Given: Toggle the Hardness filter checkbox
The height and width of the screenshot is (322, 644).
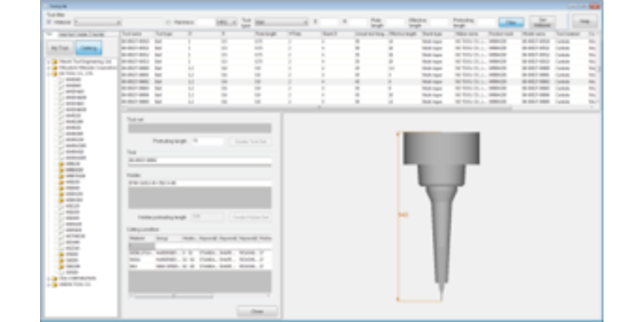Looking at the screenshot, I should coord(168,22).
